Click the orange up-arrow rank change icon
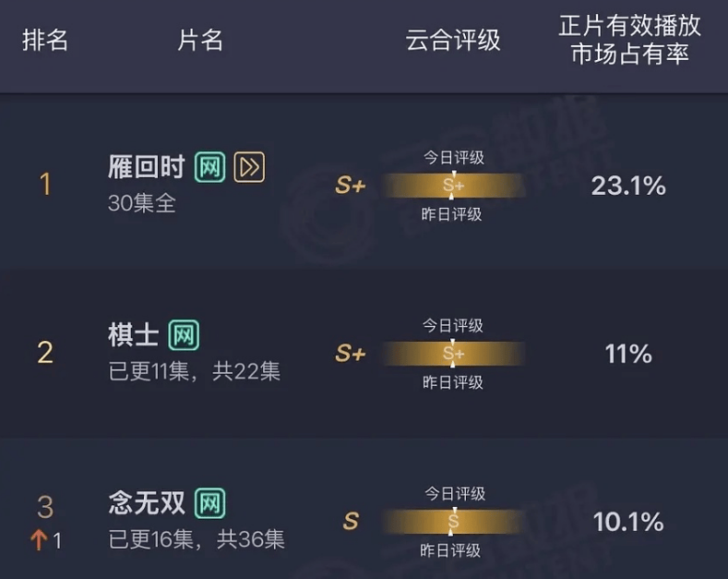 (x=39, y=540)
